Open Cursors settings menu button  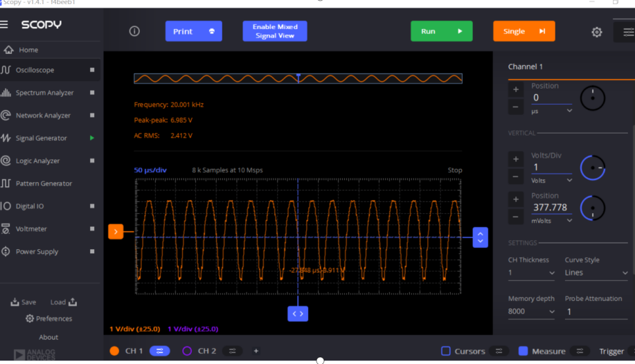[x=499, y=351]
